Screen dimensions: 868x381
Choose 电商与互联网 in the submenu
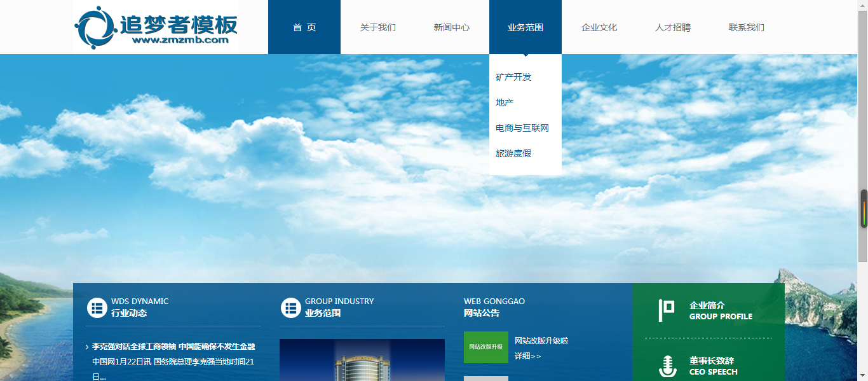522,128
